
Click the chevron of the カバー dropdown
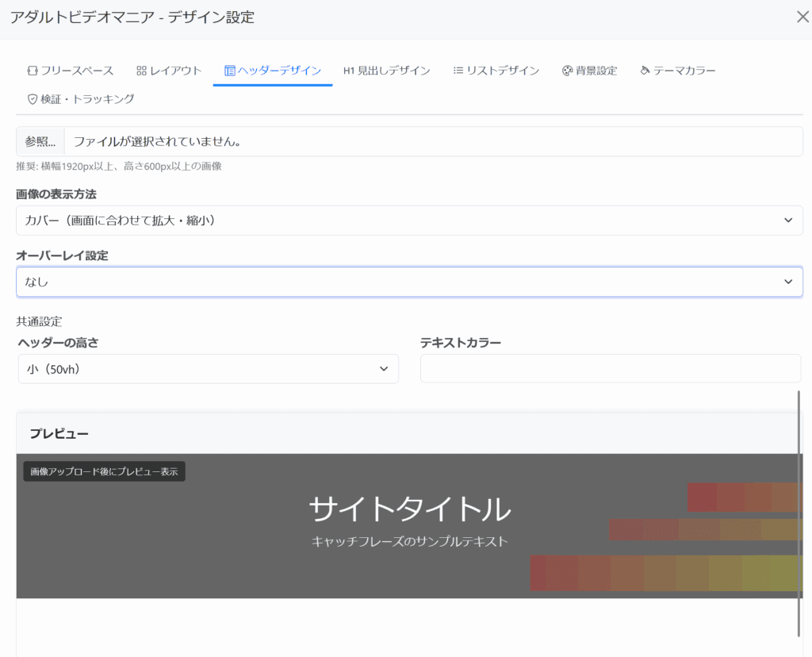coord(788,221)
